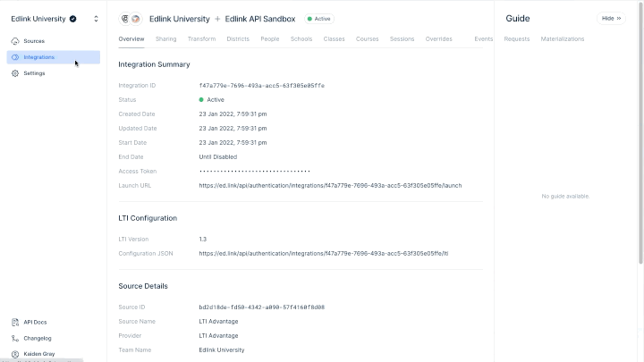Open Settings from the sidebar
Viewport: 644px width, 362px height.
[54, 73]
